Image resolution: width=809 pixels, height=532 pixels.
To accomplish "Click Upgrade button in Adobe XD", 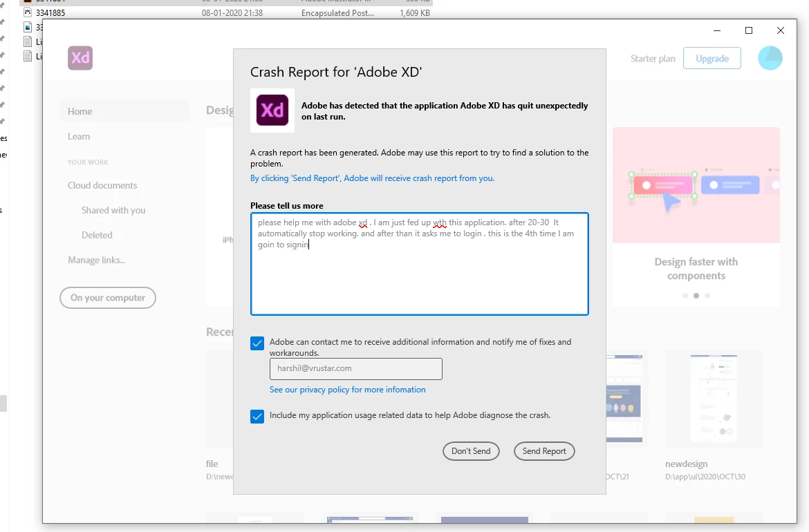I will click(712, 58).
